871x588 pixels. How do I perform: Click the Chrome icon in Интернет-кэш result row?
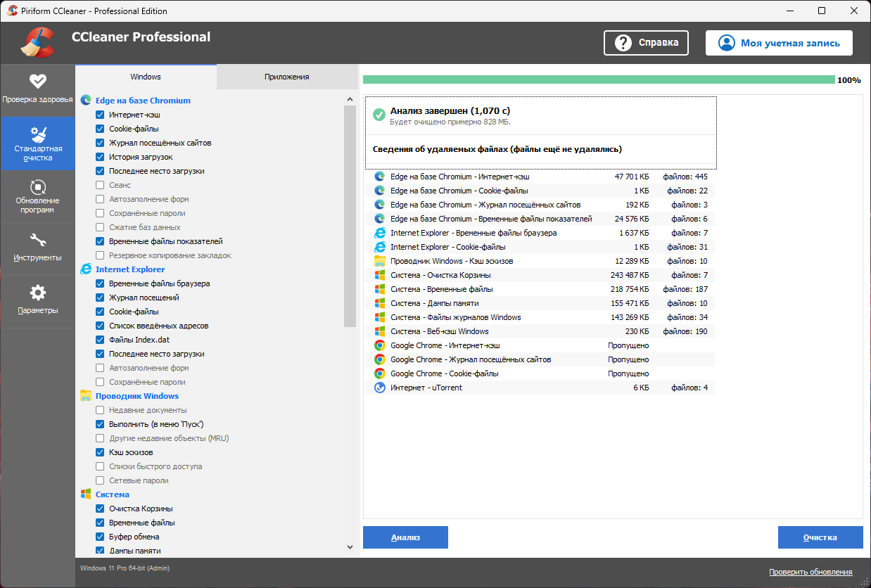pyautogui.click(x=380, y=345)
